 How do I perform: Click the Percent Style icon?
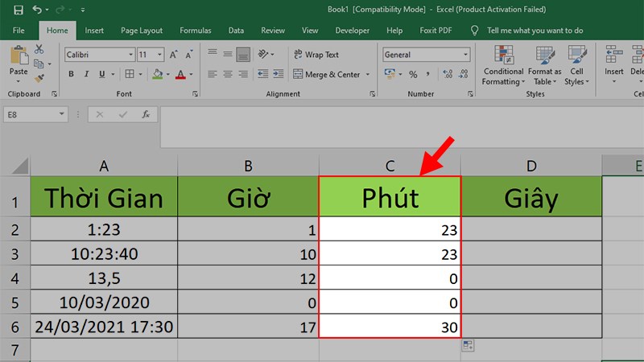coord(413,74)
